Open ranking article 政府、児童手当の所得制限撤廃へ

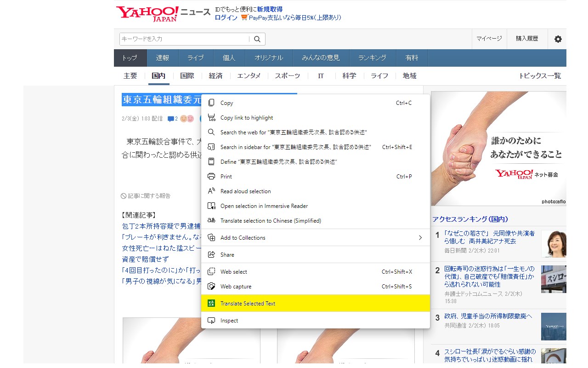(x=488, y=316)
